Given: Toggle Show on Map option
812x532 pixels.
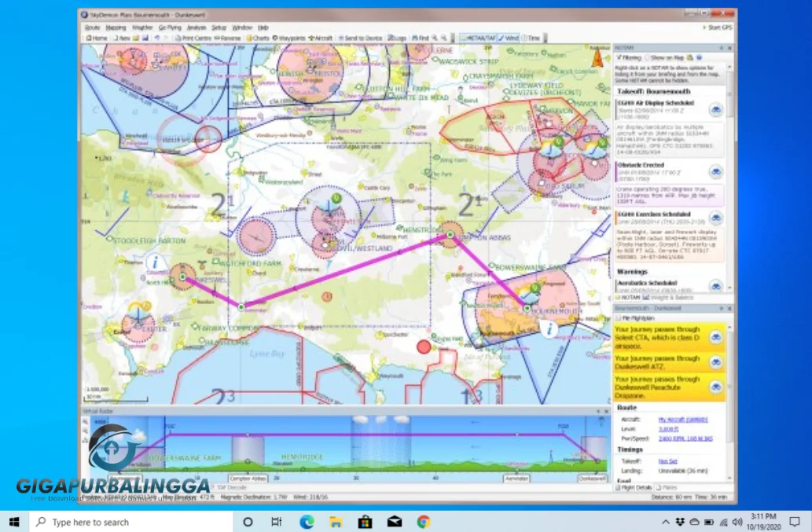Looking at the screenshot, I should pyautogui.click(x=664, y=57).
